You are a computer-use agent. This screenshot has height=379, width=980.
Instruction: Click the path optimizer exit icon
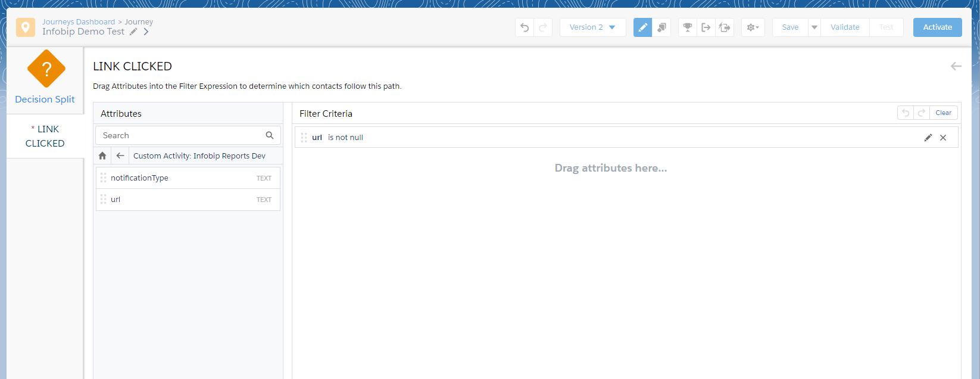tap(725, 27)
